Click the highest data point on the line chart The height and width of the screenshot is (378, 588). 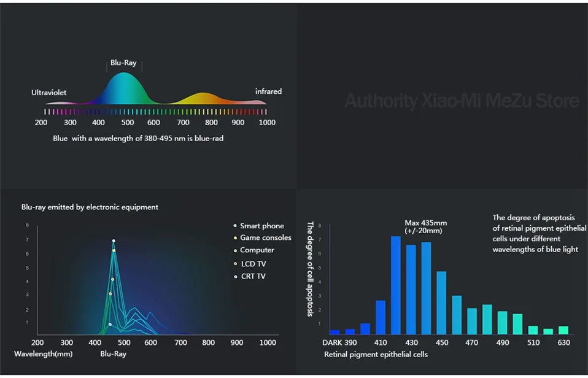[114, 241]
